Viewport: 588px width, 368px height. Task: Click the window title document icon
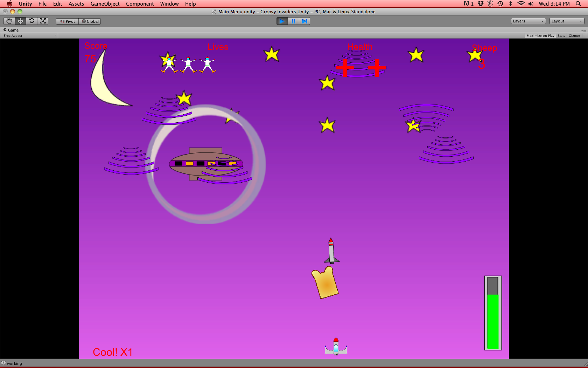[x=214, y=12]
